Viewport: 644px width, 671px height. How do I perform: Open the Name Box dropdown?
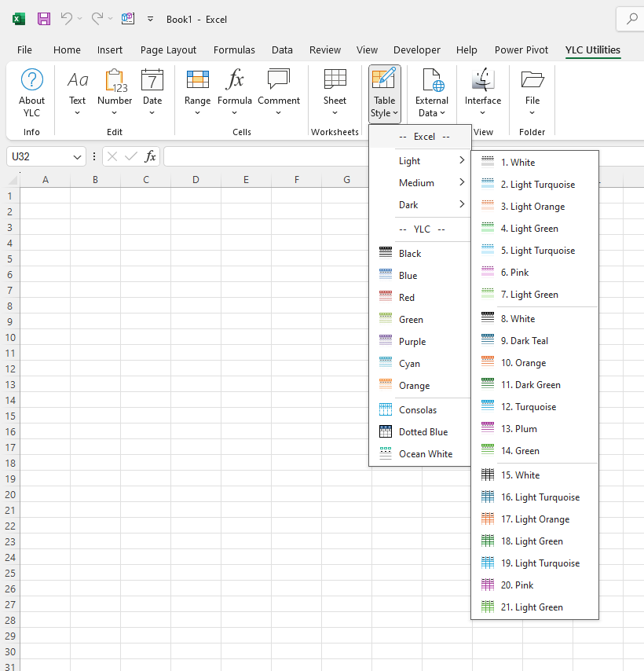(x=77, y=156)
